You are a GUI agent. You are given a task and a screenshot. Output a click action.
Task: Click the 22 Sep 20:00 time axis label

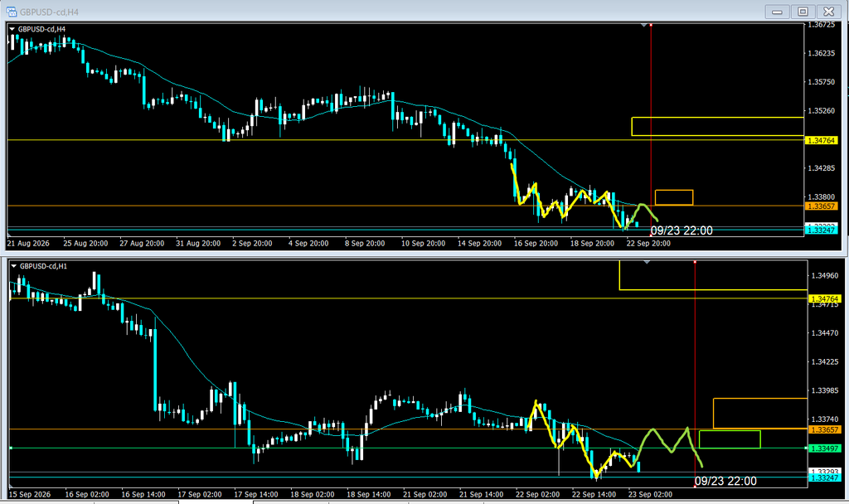point(648,244)
